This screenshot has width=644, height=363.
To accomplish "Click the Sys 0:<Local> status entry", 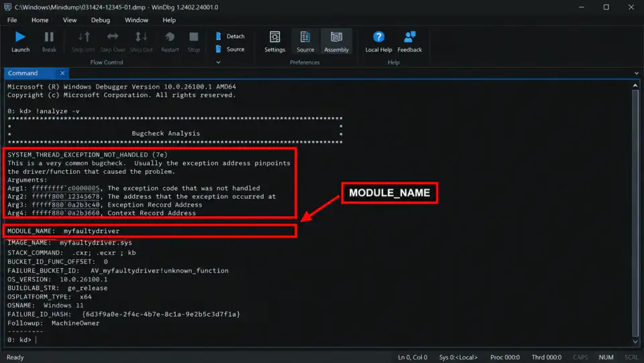I will point(458,357).
